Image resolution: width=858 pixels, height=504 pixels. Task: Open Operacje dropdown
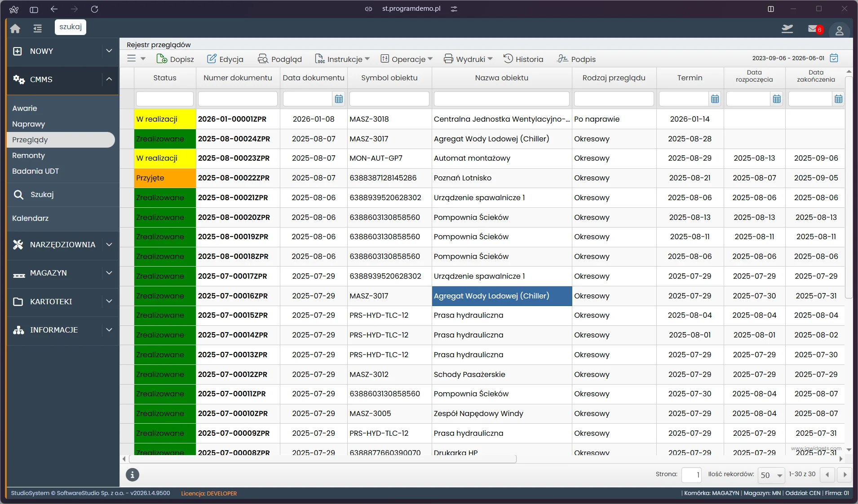[x=407, y=59]
